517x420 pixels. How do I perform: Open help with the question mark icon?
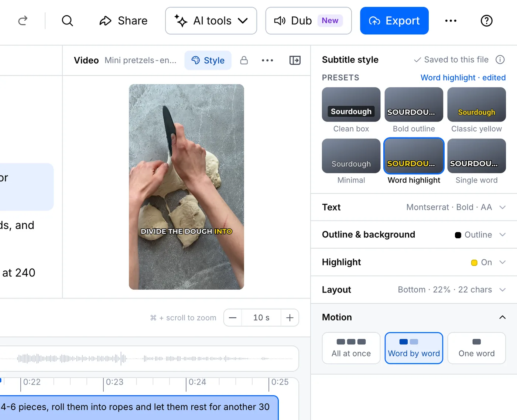486,21
